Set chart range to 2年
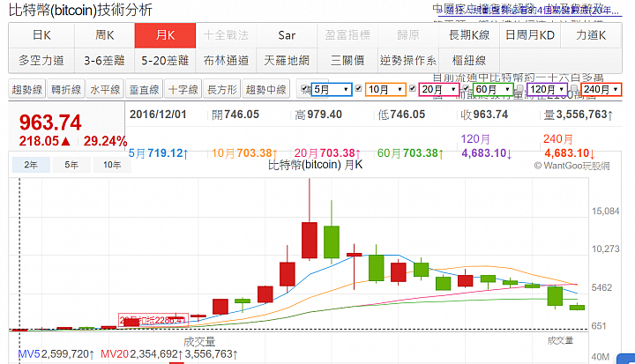 pyautogui.click(x=31, y=165)
